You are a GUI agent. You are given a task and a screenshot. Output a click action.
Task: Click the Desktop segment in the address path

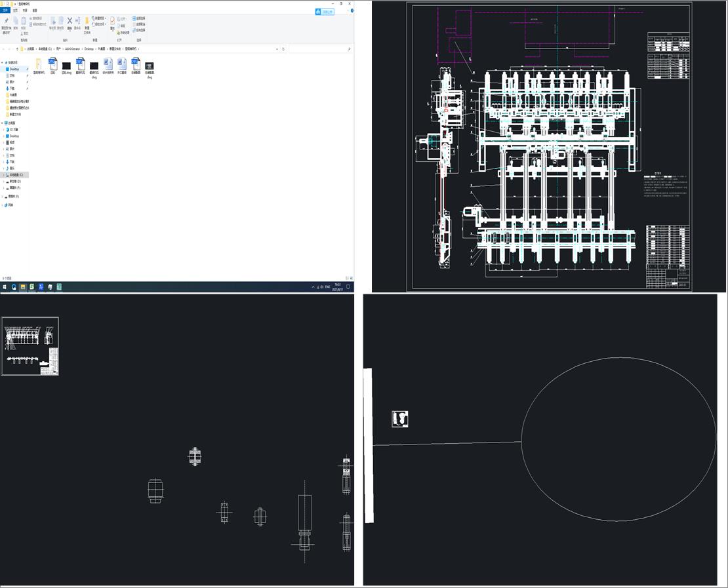click(x=89, y=49)
